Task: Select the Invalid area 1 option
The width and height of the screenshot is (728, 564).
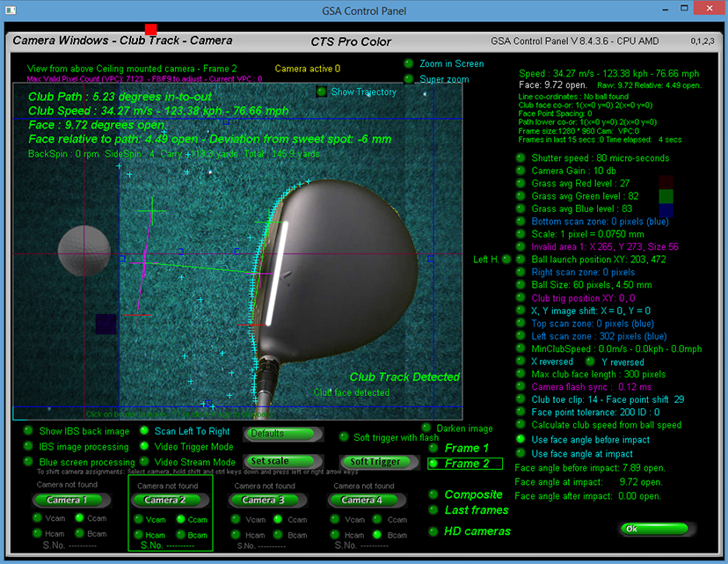Action: [521, 246]
